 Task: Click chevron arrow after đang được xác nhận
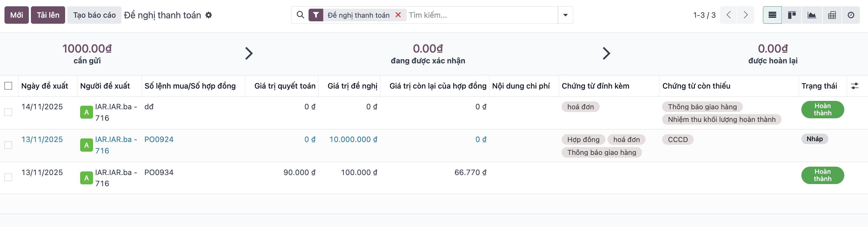pyautogui.click(x=606, y=53)
